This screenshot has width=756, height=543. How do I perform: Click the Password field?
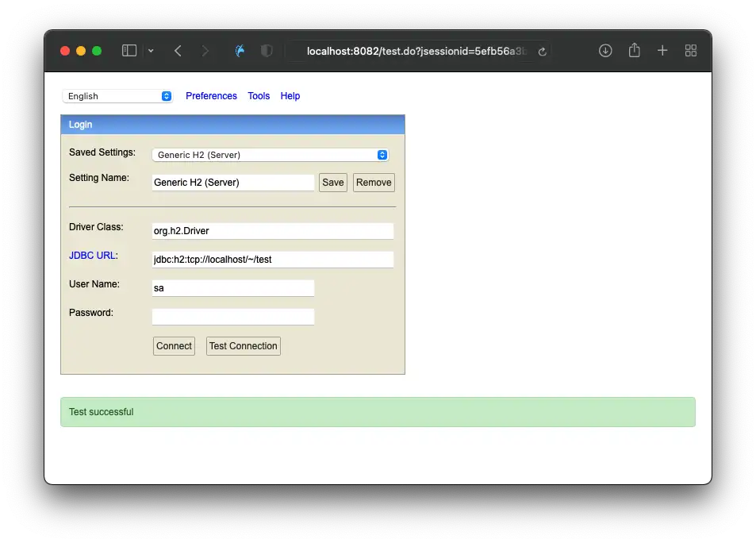[x=233, y=317]
